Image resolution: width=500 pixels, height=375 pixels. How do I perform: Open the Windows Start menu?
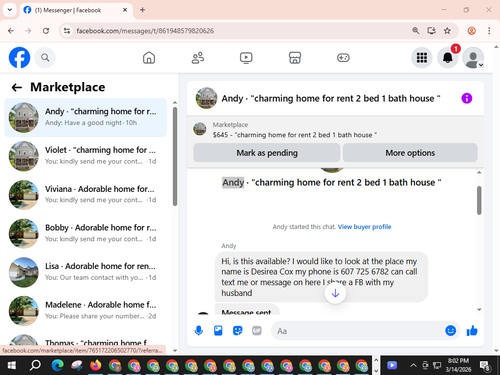(x=11, y=366)
